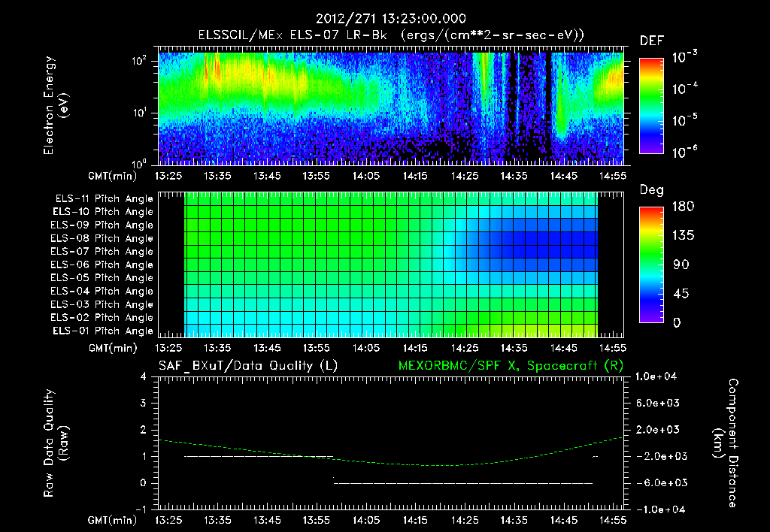Click ELS-04 Pitch Angle row label
This screenshot has height=532, width=770.
point(102,291)
